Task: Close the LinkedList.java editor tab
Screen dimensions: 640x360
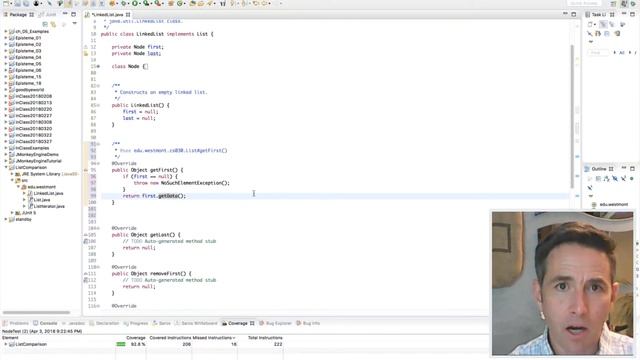Action: pyautogui.click(x=128, y=15)
